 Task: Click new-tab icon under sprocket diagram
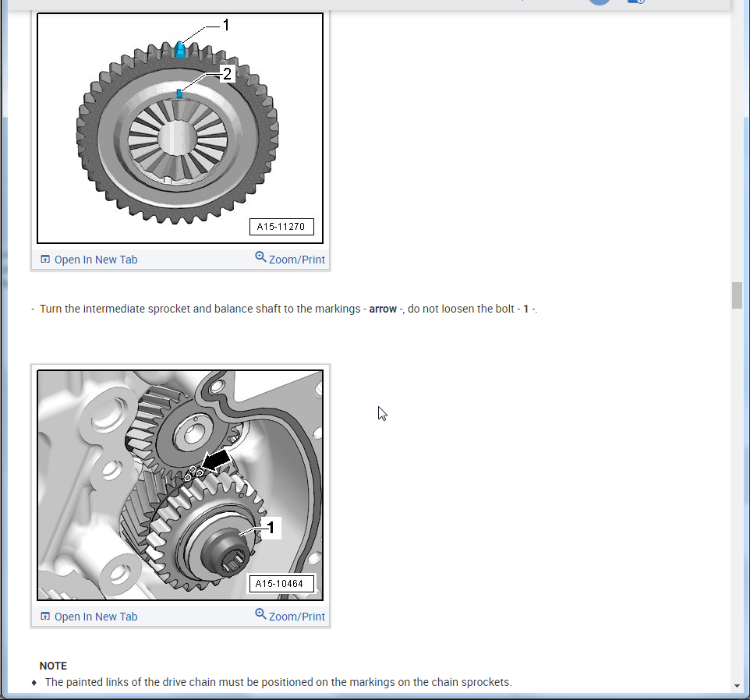click(45, 259)
